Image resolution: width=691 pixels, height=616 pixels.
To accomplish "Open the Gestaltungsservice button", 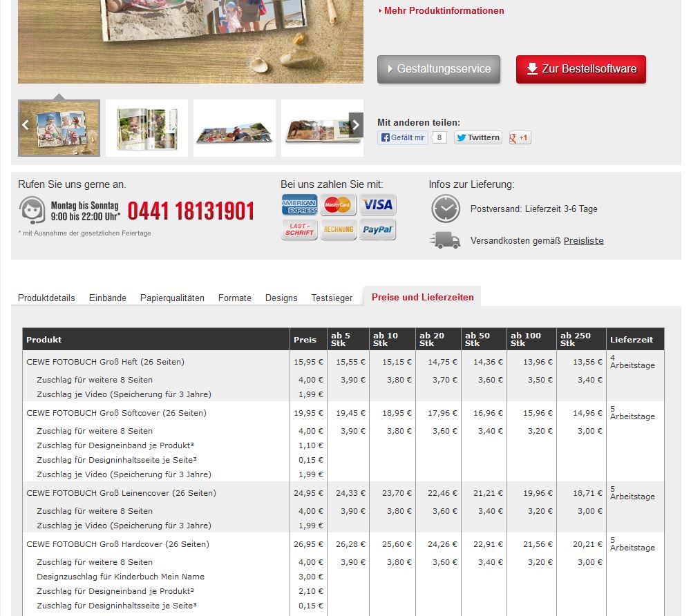I will [439, 69].
